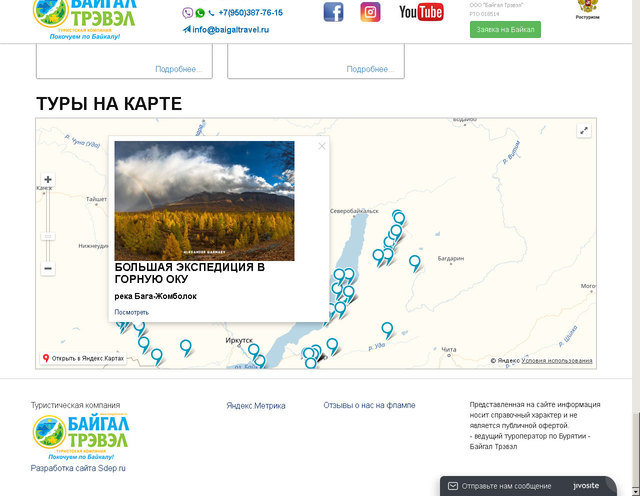The height and width of the screenshot is (496, 640).
Task: Click the page vertical scrollbar thumb
Action: point(636,449)
